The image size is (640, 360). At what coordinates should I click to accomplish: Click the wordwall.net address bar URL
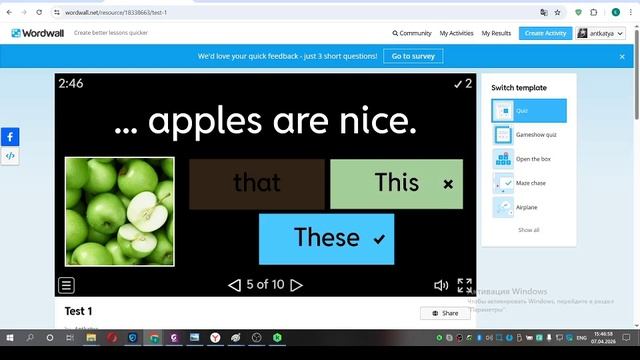click(116, 13)
